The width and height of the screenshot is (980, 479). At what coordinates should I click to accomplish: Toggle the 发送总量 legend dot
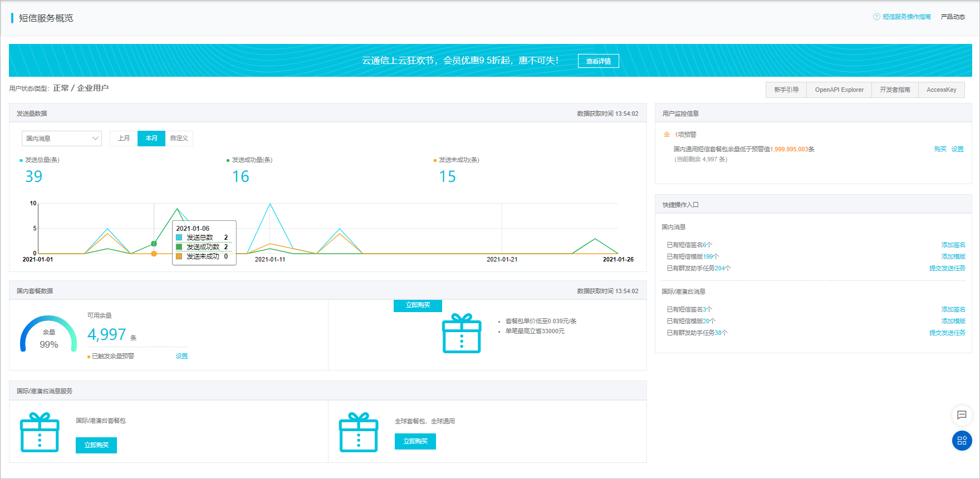[21, 160]
